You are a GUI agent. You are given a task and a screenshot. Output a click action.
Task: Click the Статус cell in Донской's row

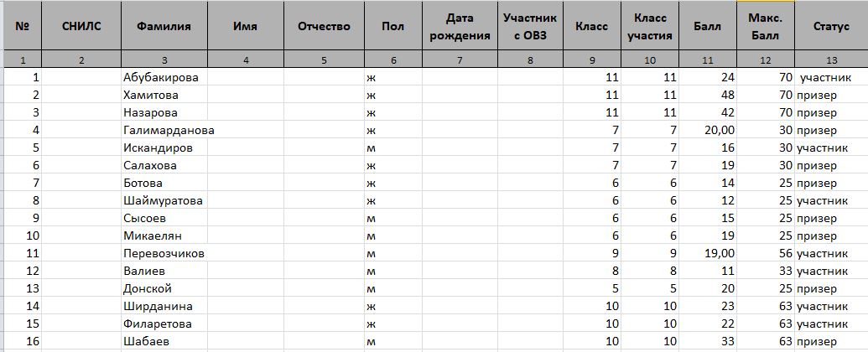(x=830, y=288)
